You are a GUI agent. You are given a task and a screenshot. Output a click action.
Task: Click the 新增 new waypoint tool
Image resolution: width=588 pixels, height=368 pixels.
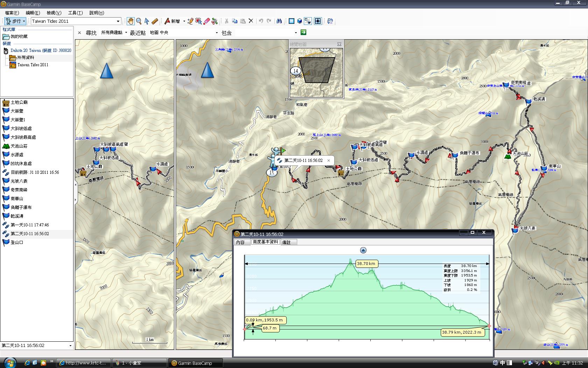click(172, 21)
